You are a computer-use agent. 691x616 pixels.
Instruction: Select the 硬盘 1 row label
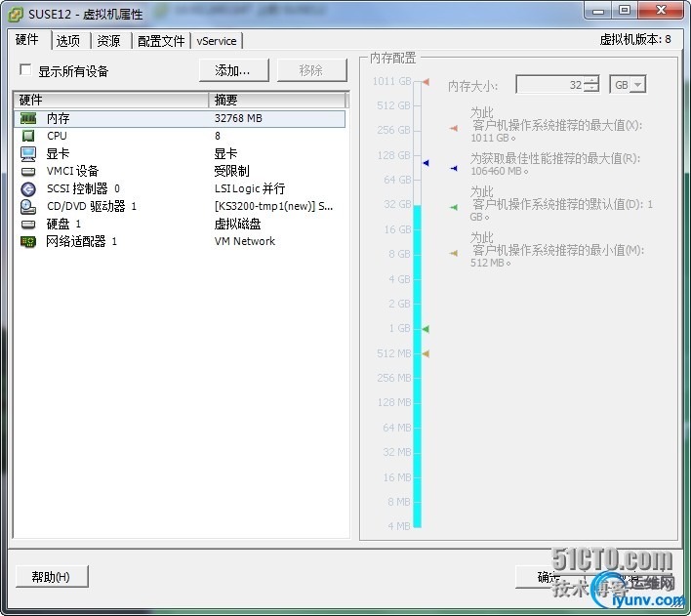point(63,224)
